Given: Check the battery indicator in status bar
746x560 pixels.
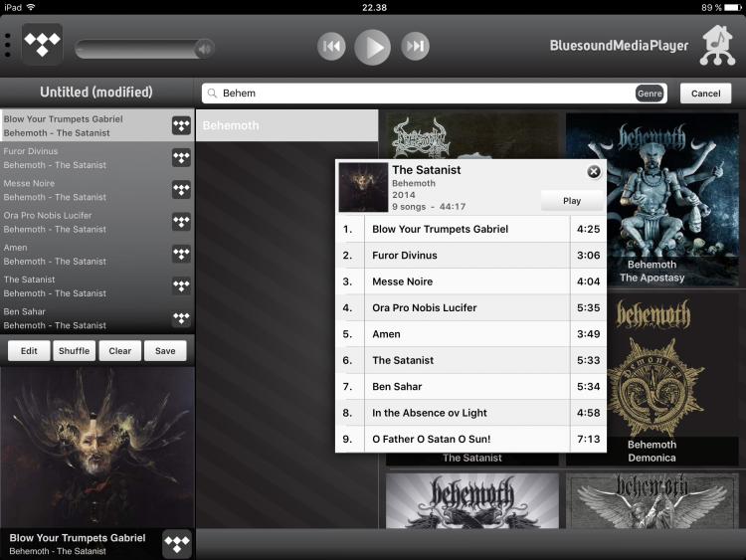Looking at the screenshot, I should 732,8.
